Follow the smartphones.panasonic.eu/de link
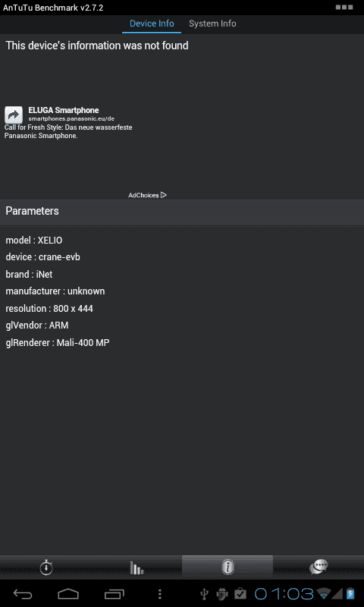 click(x=71, y=119)
